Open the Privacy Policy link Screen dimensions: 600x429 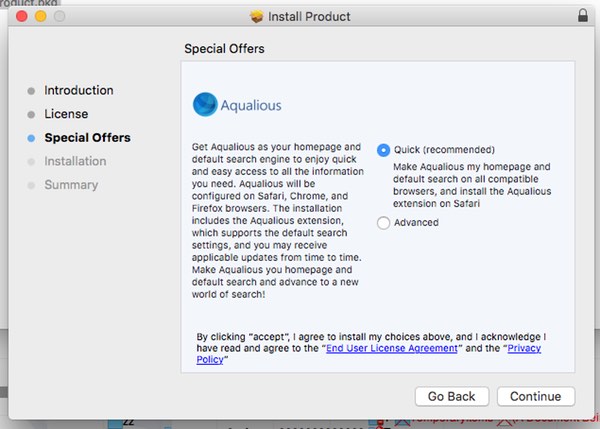(x=524, y=348)
